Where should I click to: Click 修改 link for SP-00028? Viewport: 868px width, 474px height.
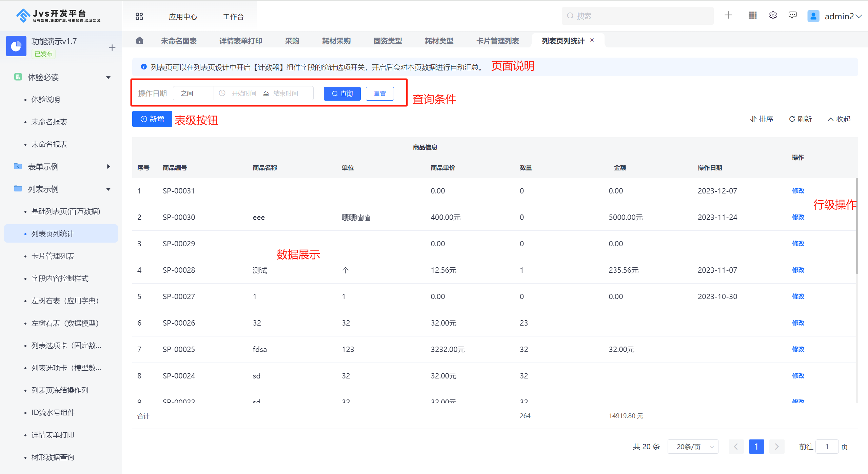coord(798,270)
